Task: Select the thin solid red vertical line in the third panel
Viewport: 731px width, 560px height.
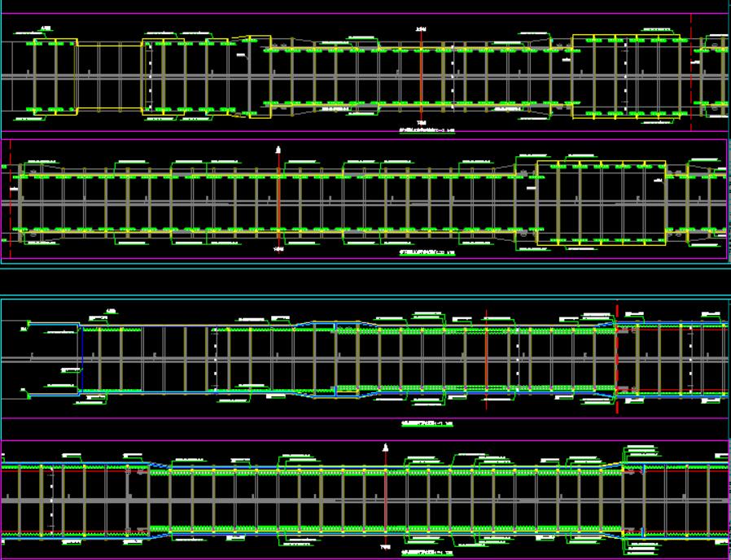Action: click(x=486, y=358)
